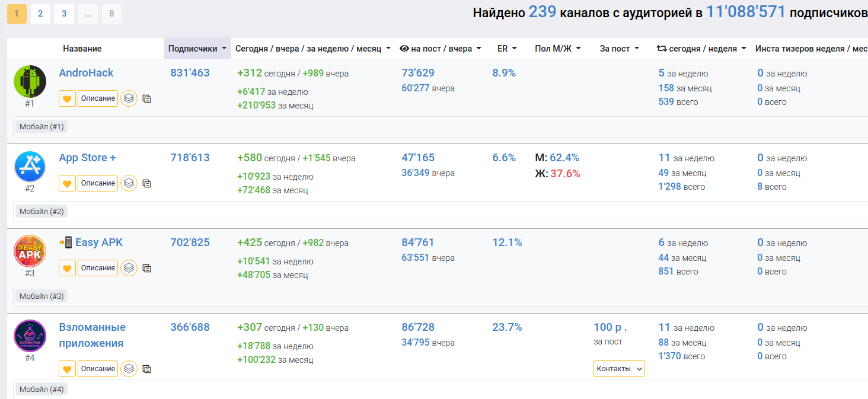
Task: Show Описание for Easy APK
Action: tap(98, 268)
